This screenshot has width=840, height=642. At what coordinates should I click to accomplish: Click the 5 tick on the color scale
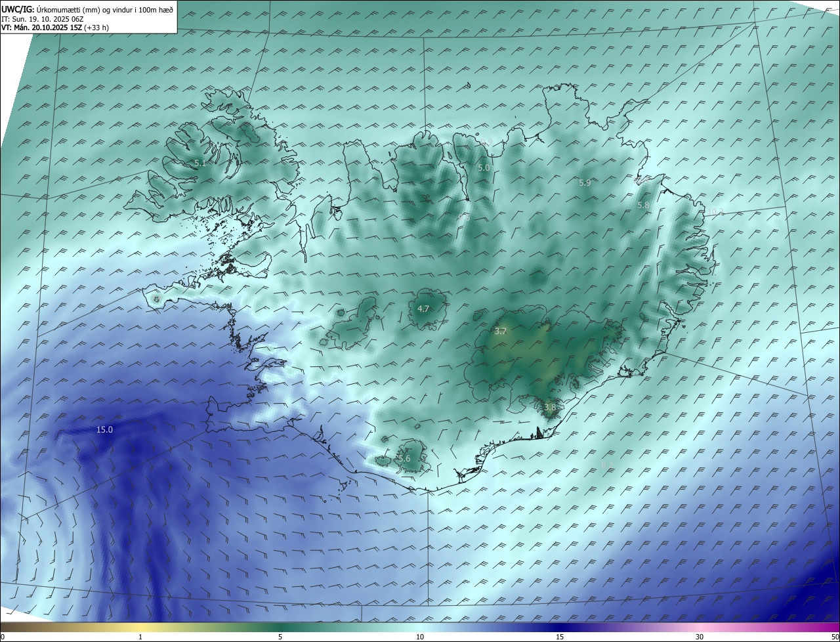pos(280,637)
